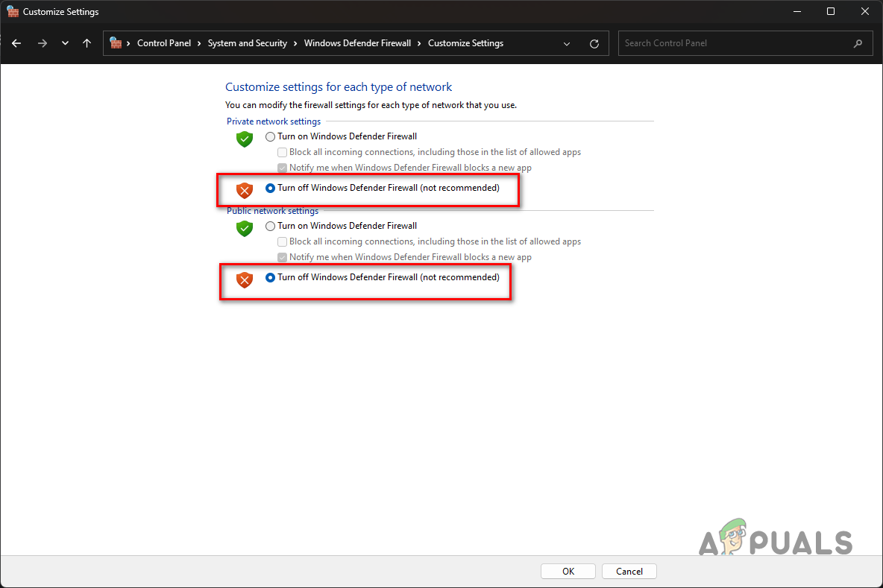
Task: Click the green shield icon under Public network settings
Action: (x=244, y=229)
